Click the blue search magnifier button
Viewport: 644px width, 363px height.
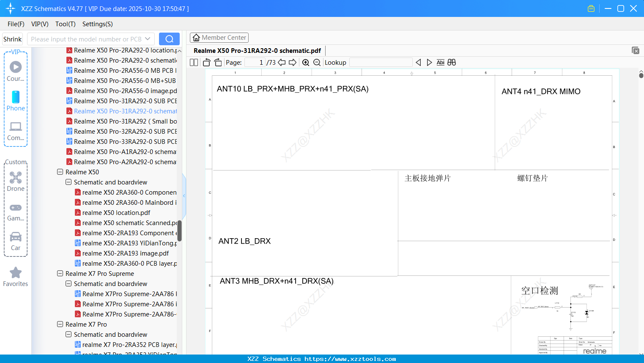pyautogui.click(x=169, y=39)
